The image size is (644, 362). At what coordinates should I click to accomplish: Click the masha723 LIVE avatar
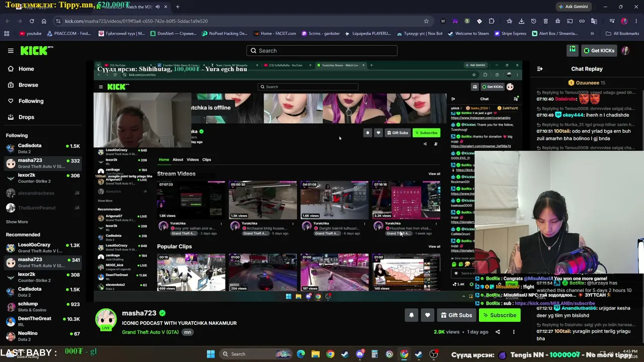[106, 320]
